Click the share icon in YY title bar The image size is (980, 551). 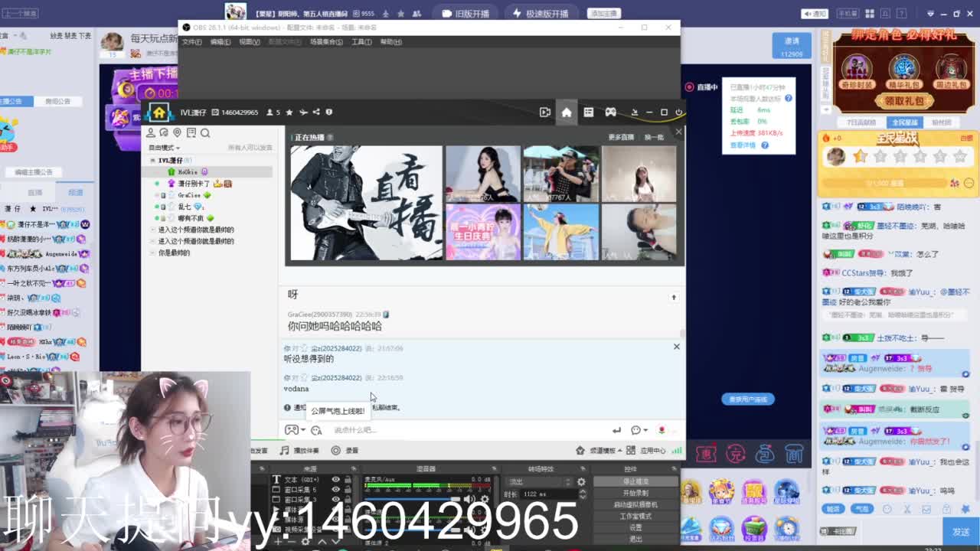coord(316,112)
